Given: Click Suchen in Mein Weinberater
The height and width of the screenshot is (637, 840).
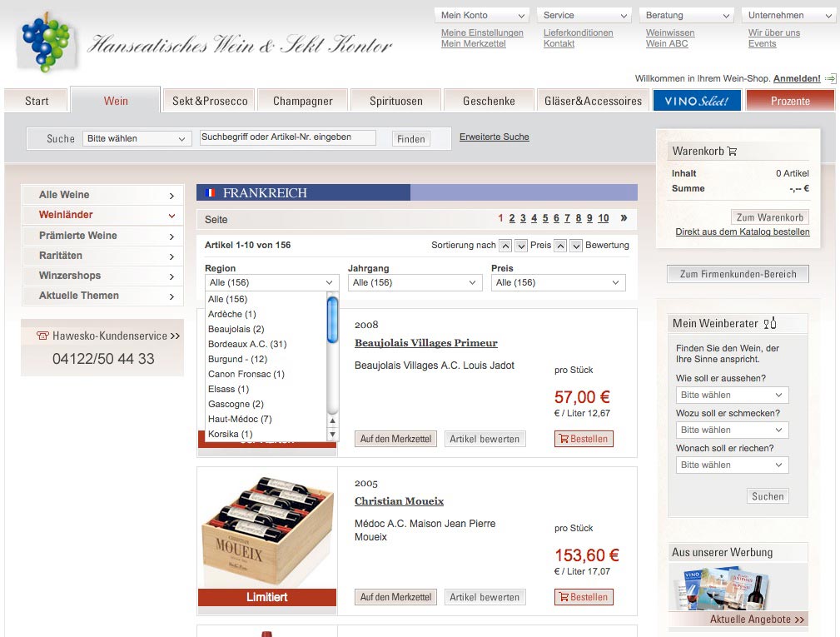Looking at the screenshot, I should pyautogui.click(x=767, y=496).
